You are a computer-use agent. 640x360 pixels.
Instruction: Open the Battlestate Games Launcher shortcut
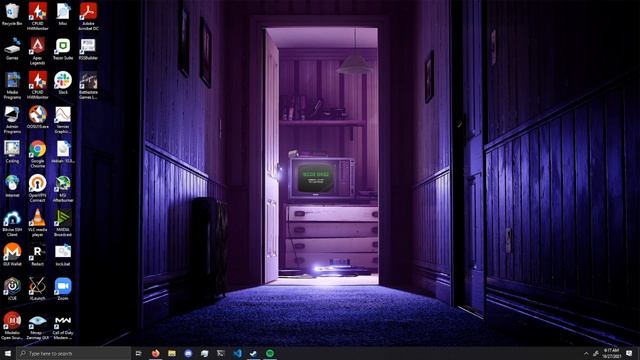(88, 85)
